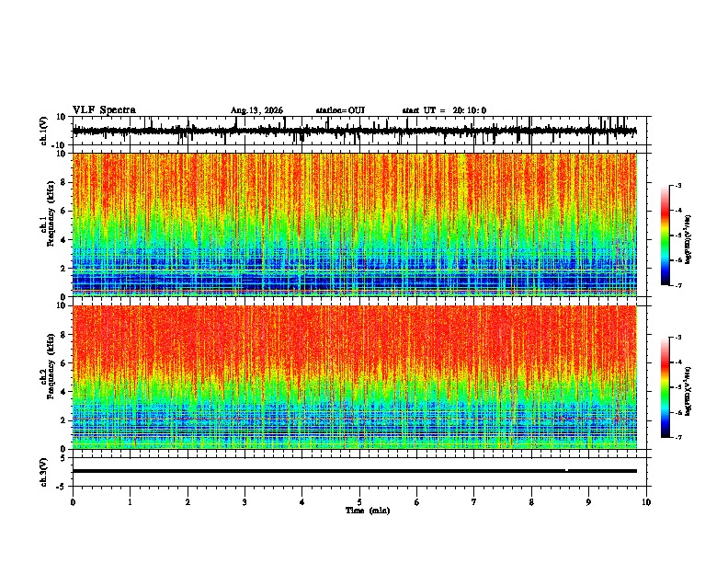This screenshot has height=563, width=728.
Task: Click time axis tick label '9'
Action: tap(588, 502)
